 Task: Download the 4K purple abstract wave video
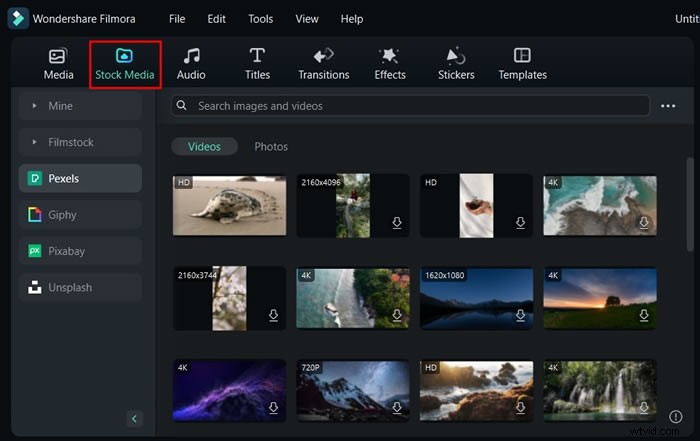(x=273, y=408)
